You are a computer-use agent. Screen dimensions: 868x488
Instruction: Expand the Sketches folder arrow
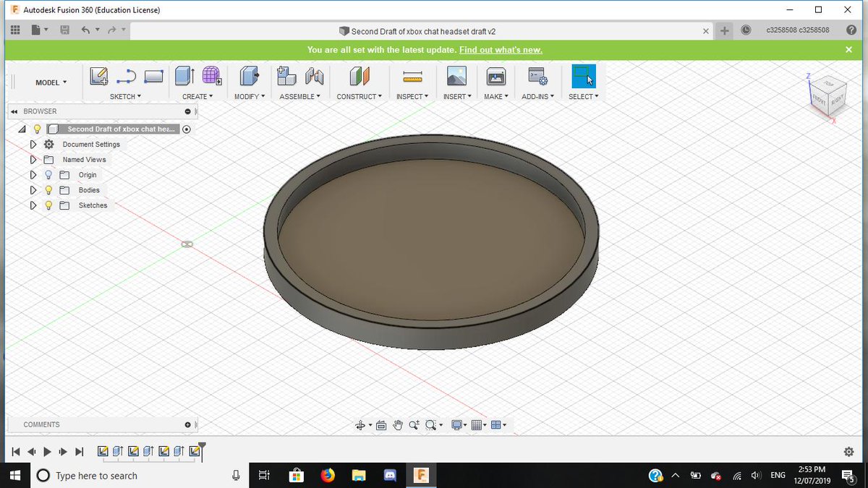point(33,205)
